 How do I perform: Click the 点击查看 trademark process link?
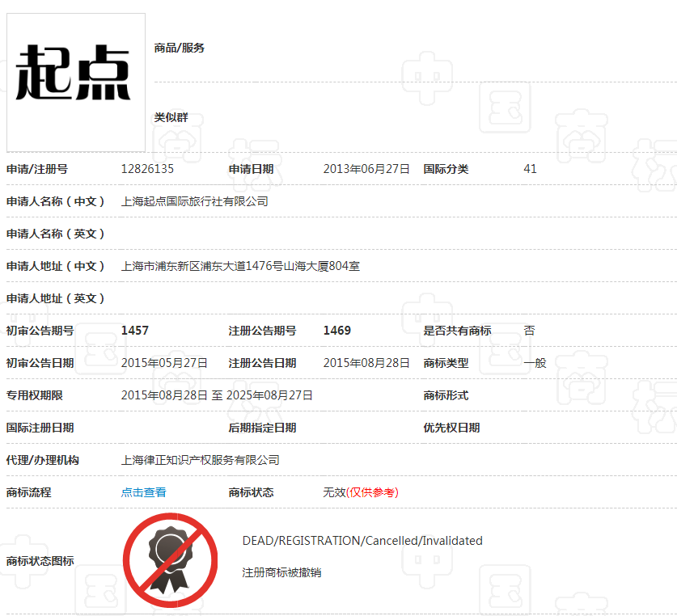143,492
